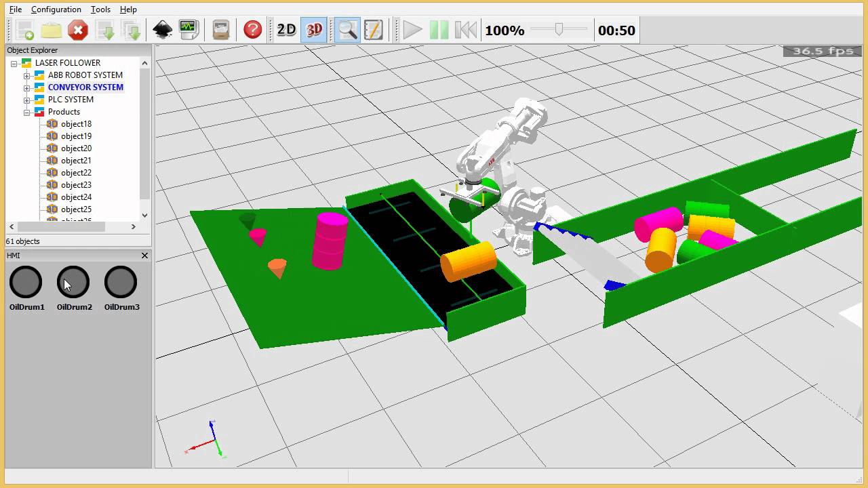
Task: Click the 3D icon beside object18
Action: click(x=52, y=124)
